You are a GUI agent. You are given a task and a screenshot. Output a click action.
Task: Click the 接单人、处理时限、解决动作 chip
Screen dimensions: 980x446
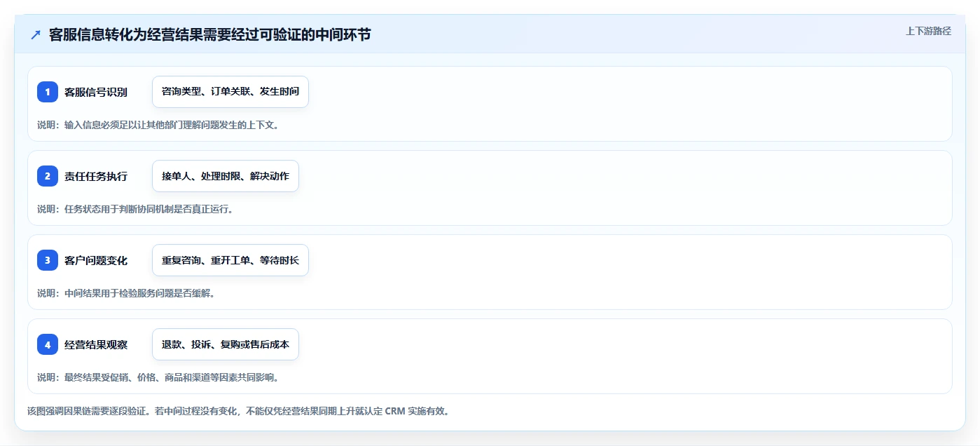pos(226,176)
